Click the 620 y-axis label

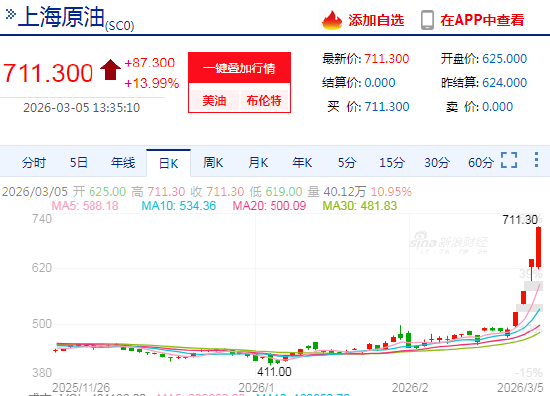tap(42, 268)
